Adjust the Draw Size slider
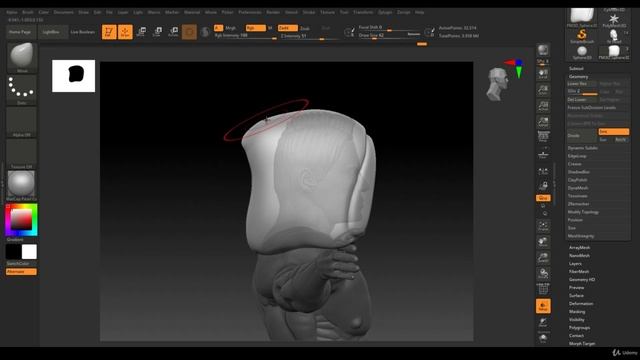 coord(389,36)
